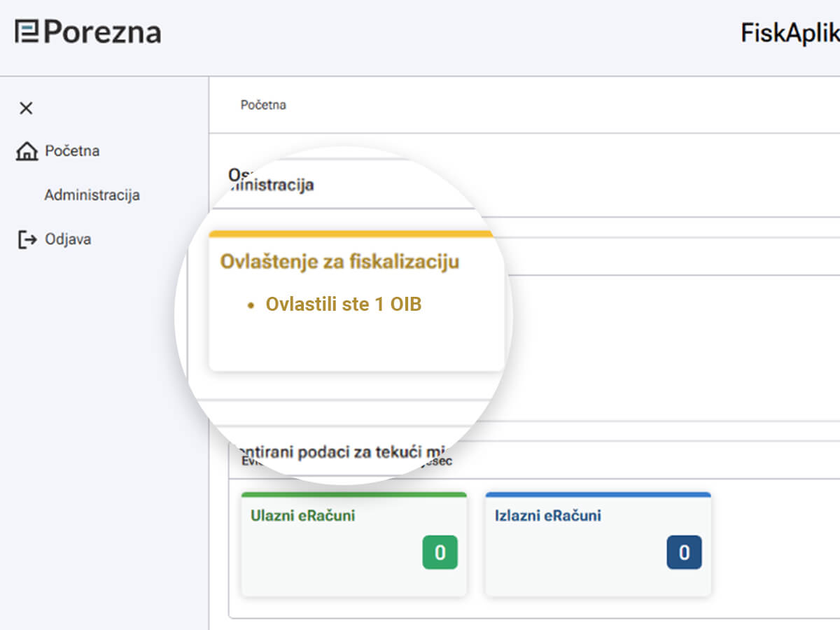Click the yellow top bar of authorization card
The height and width of the screenshot is (630, 840).
(x=350, y=234)
